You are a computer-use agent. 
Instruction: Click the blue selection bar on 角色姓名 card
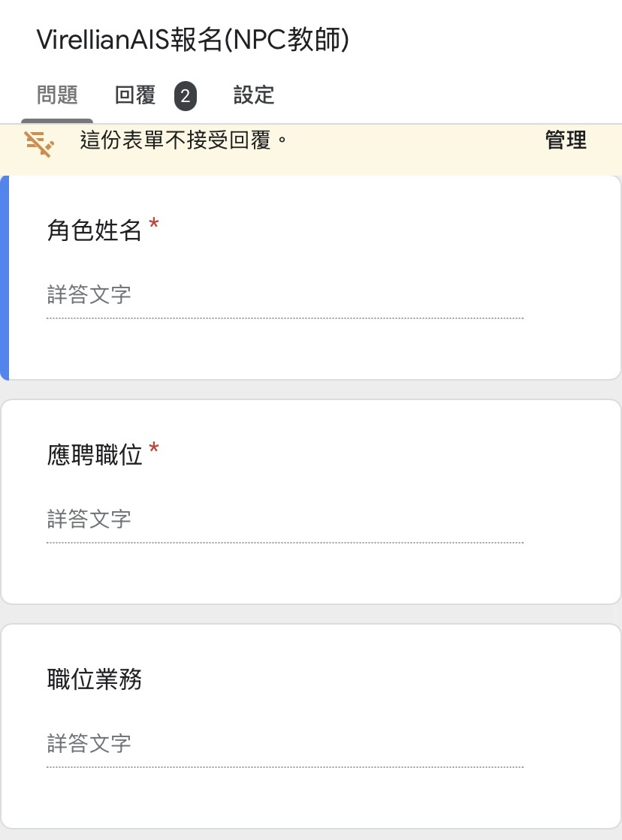click(x=5, y=278)
